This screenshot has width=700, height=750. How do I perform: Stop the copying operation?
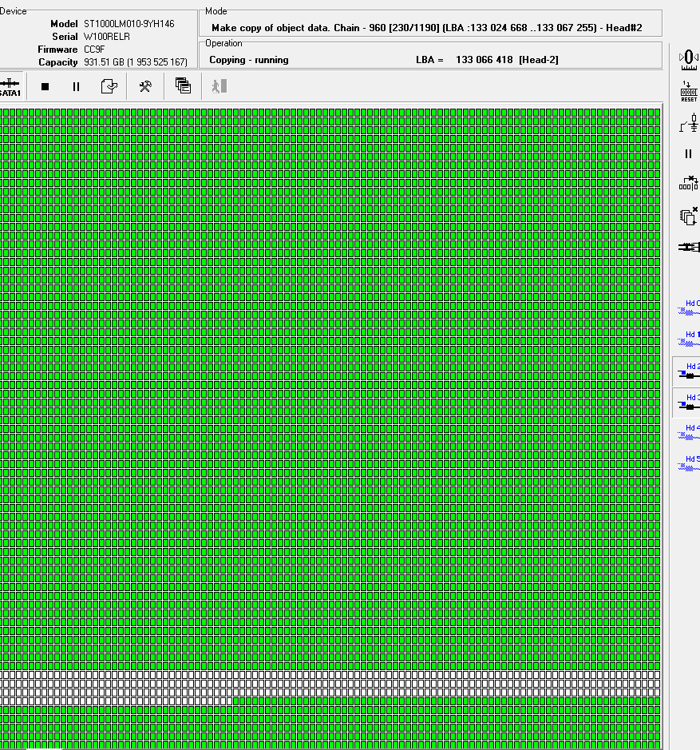coord(45,86)
